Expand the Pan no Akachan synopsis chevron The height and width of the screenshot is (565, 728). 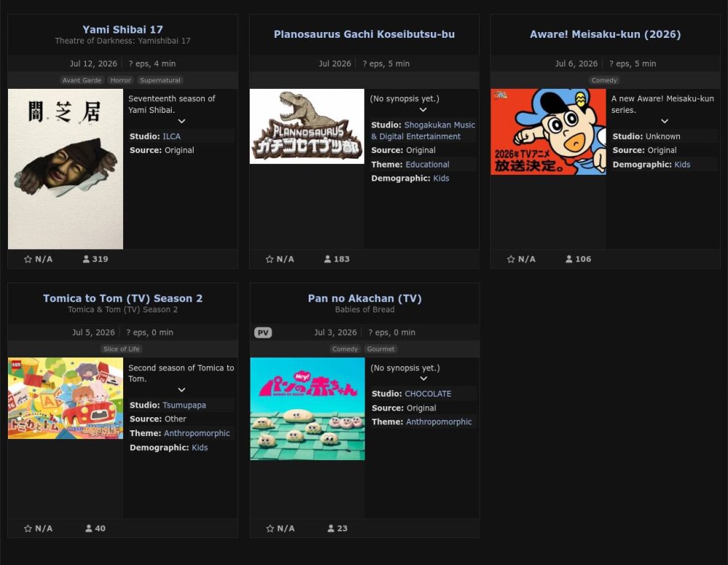click(x=424, y=379)
